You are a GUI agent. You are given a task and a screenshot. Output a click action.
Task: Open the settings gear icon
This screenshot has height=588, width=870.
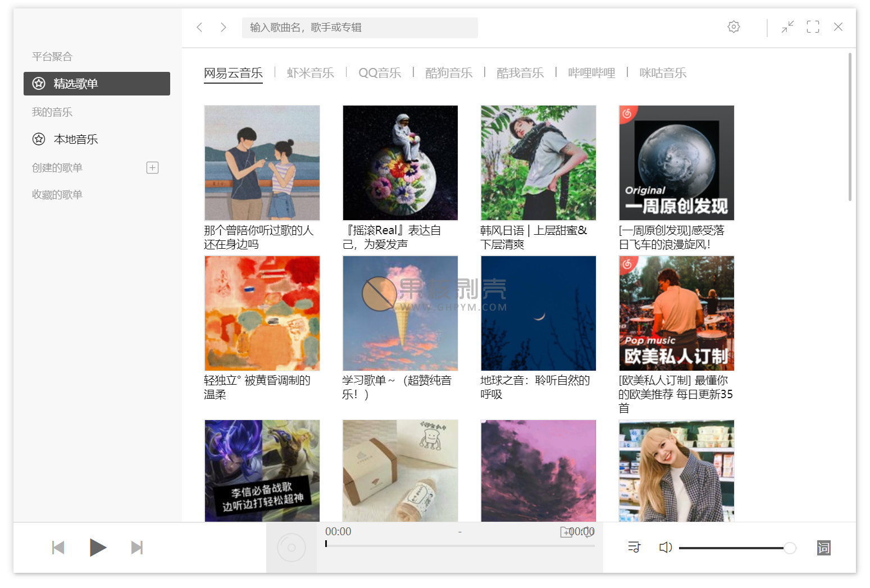(x=734, y=26)
